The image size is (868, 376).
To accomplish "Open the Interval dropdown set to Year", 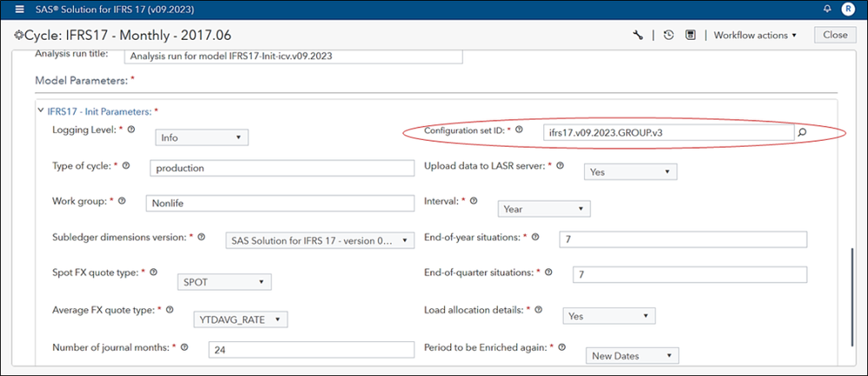I will 544,208.
